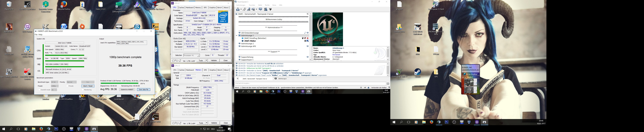Open Kaspersky Secure Connection desktop icon

point(46,6)
